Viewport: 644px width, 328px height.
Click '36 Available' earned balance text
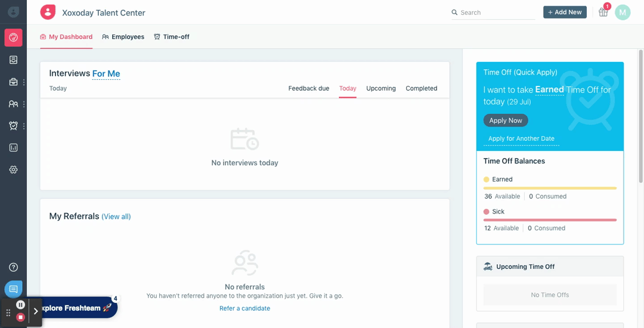(502, 196)
